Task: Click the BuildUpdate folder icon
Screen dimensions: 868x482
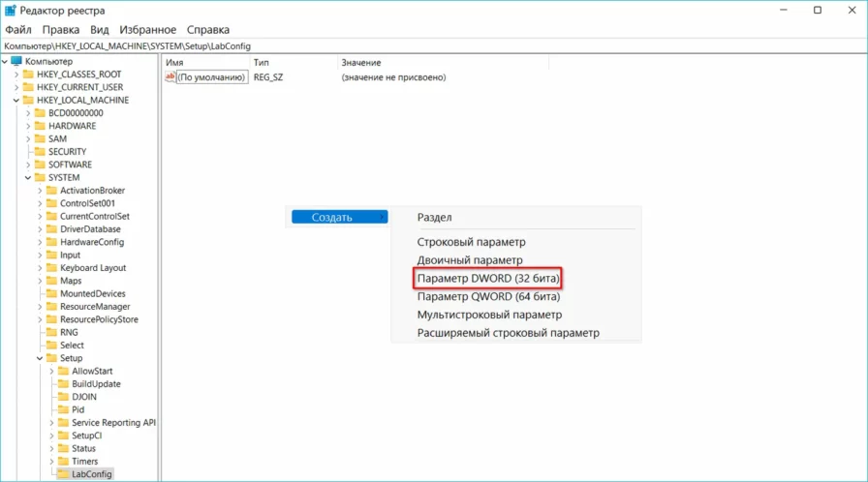Action: (63, 384)
